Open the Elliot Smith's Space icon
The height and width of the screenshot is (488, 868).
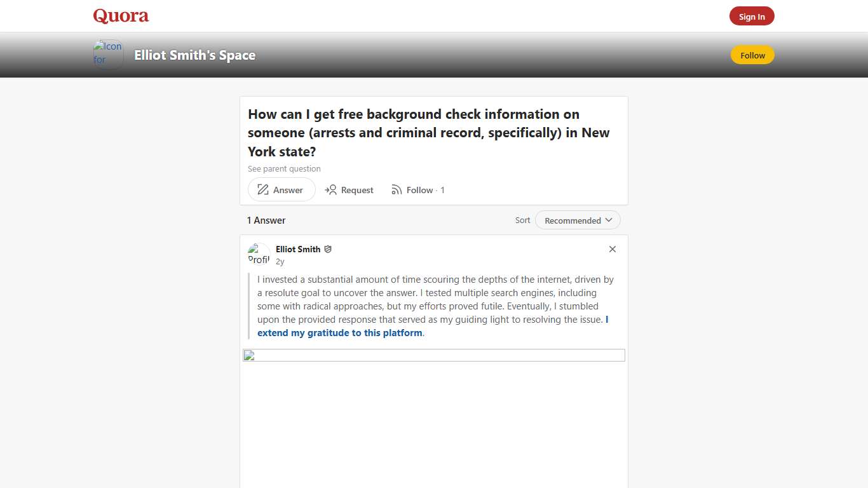click(x=107, y=55)
